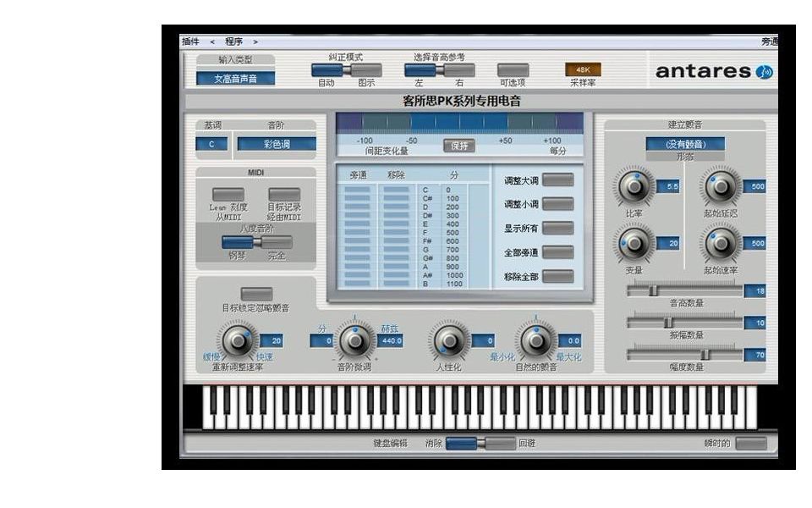This screenshot has width=812, height=508.
Task: Click the 振幅数量 amplitude amount slider handle
Action: click(x=668, y=323)
